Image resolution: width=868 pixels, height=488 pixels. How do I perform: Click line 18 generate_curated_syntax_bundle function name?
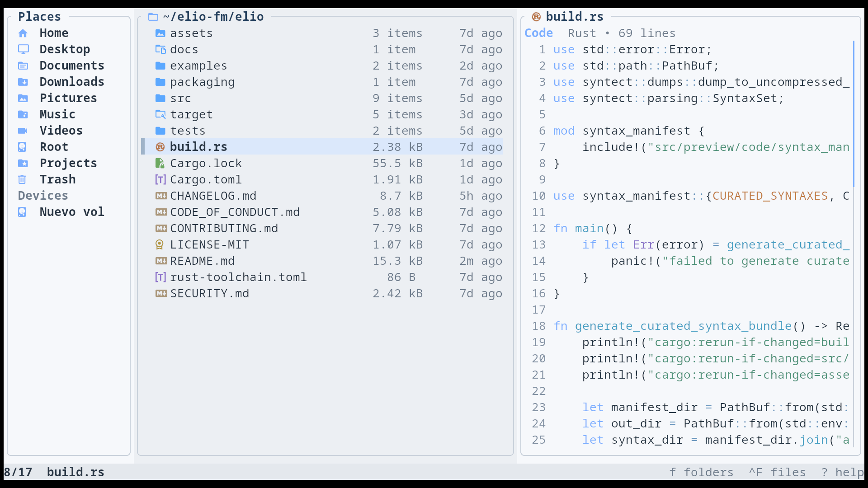[x=683, y=326]
